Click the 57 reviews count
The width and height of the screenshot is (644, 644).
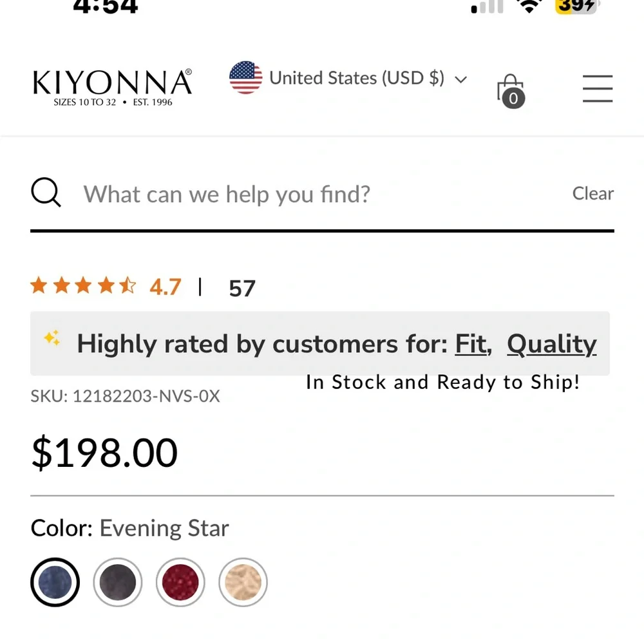coord(241,288)
